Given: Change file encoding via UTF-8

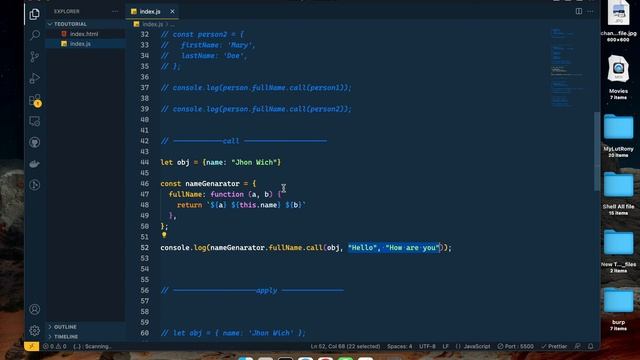Looking at the screenshot, I should pyautogui.click(x=427, y=347).
